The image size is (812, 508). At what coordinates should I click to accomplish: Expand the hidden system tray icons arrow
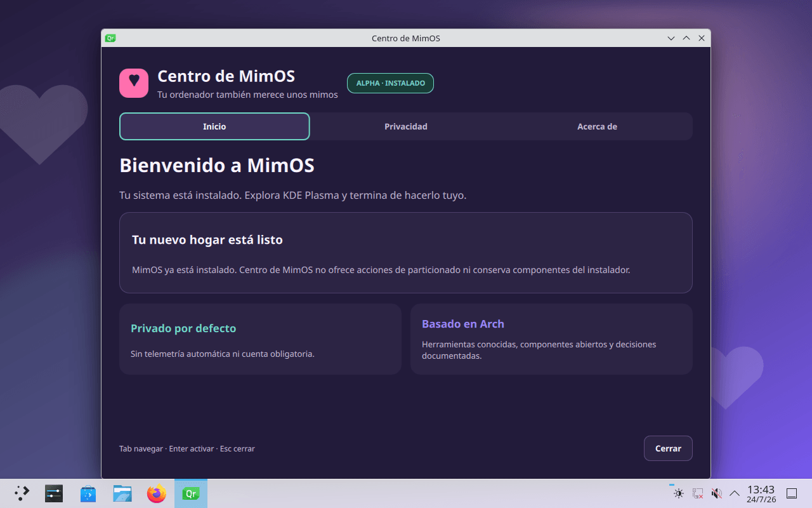click(735, 493)
